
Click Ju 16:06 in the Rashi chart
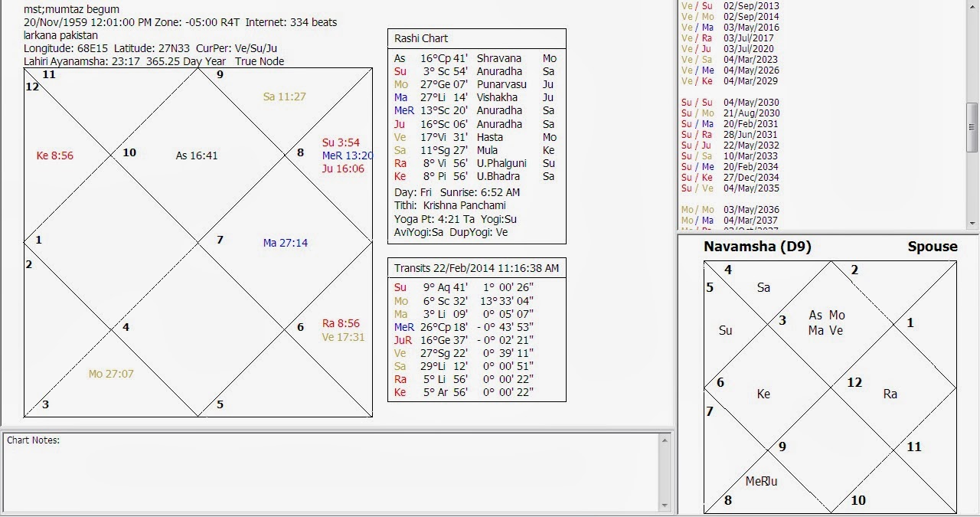coord(343,169)
